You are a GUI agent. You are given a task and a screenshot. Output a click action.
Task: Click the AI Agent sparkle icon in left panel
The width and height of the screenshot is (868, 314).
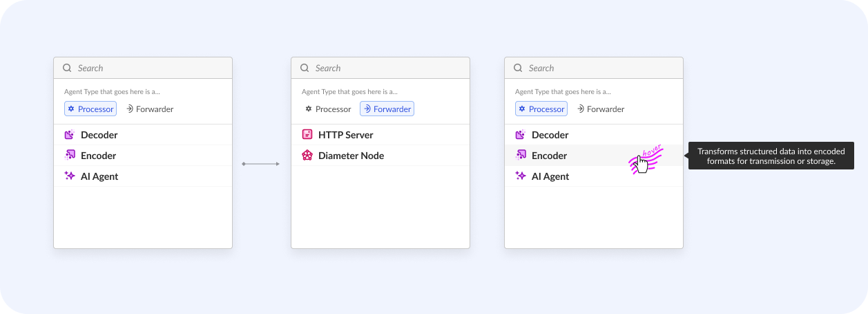pyautogui.click(x=69, y=176)
